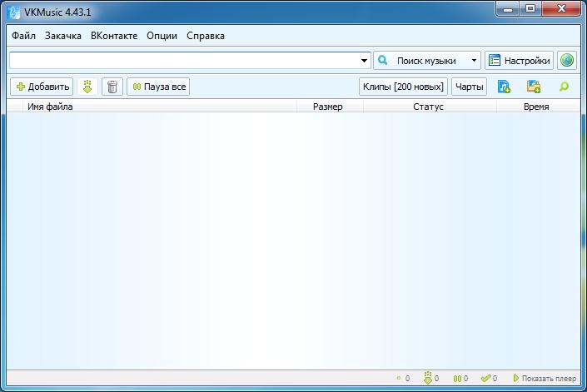Screen dimensions: 587x392
Task: Click Пауза все button
Action: [158, 87]
